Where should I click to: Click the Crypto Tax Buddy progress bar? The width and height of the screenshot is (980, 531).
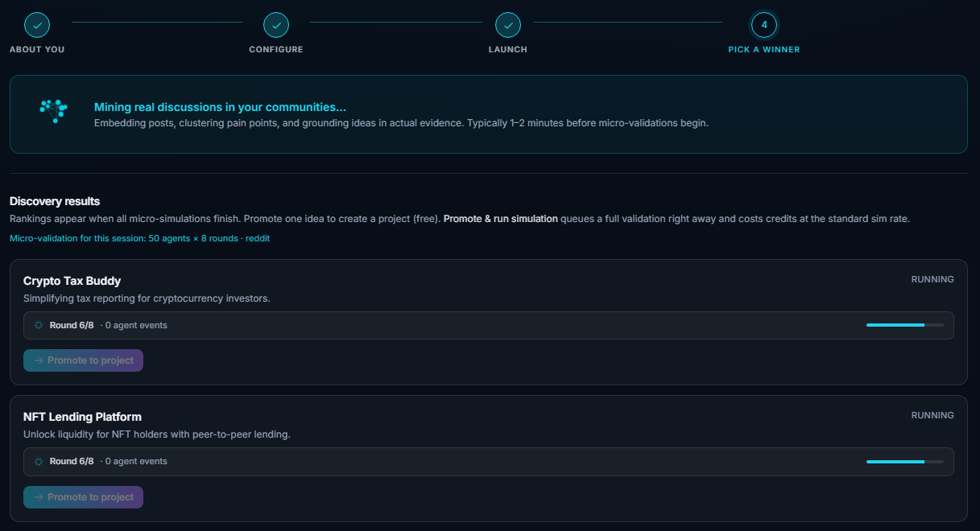[905, 325]
